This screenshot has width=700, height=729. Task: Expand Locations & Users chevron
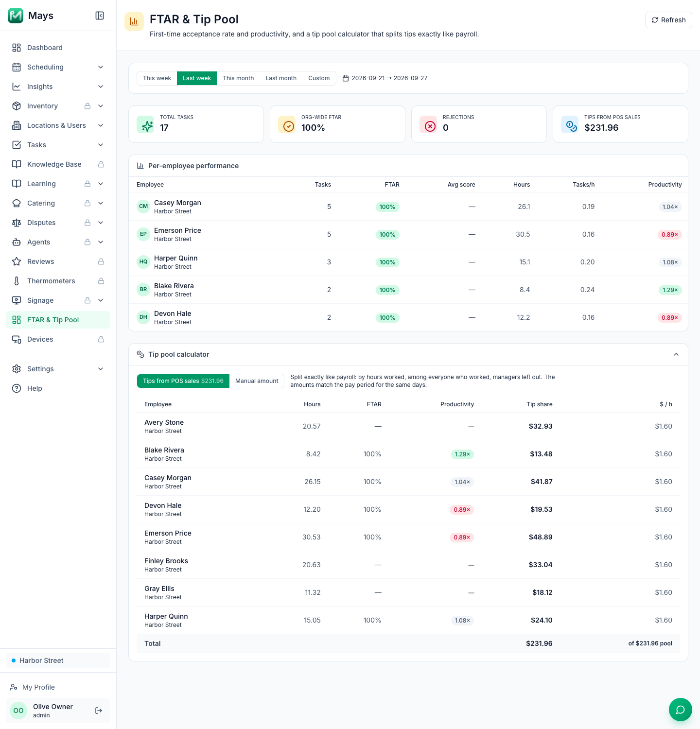(x=101, y=125)
